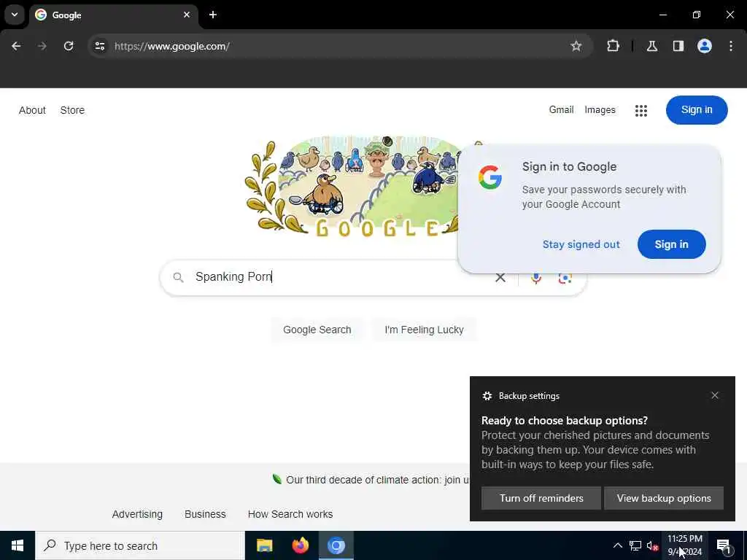Open the Extensions puzzle icon
747x560 pixels.
[x=613, y=46]
